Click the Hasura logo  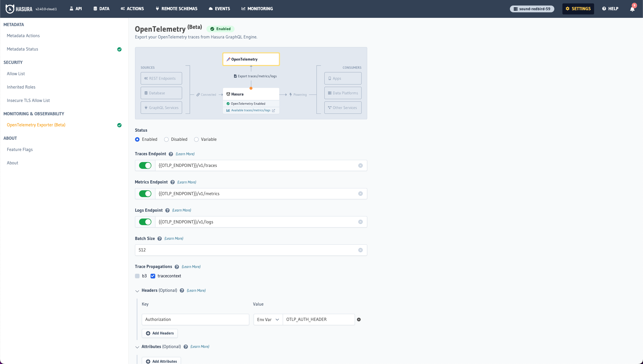[x=19, y=9]
